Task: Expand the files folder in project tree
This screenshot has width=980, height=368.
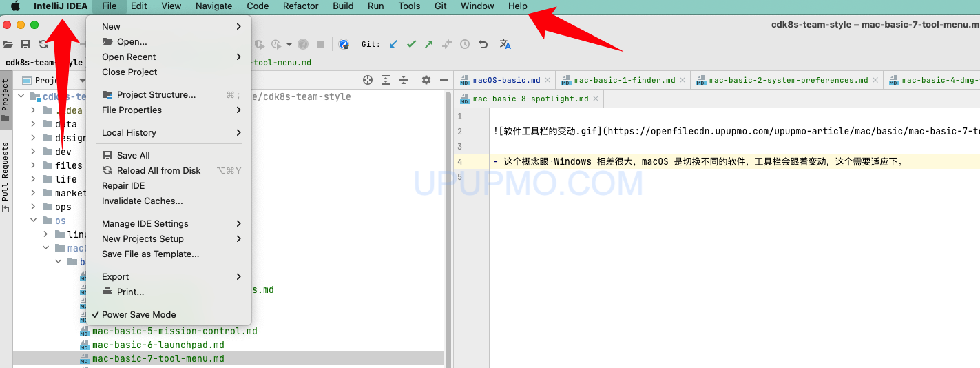Action: click(33, 165)
